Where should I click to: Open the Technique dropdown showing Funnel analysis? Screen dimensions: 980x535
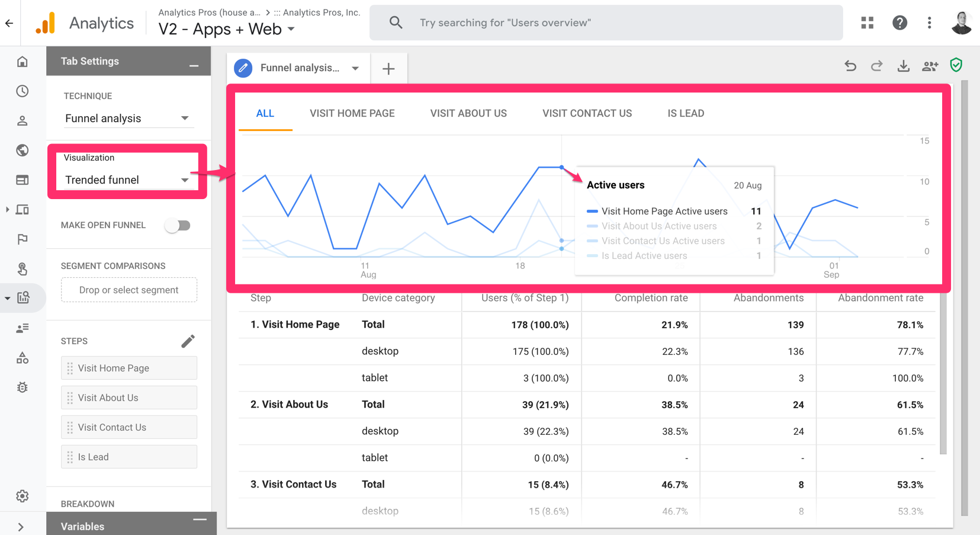128,118
